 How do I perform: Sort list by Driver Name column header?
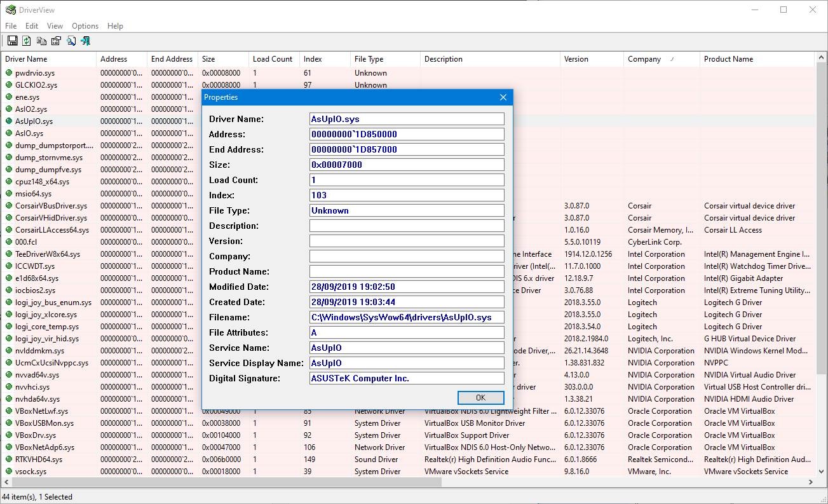[49, 59]
